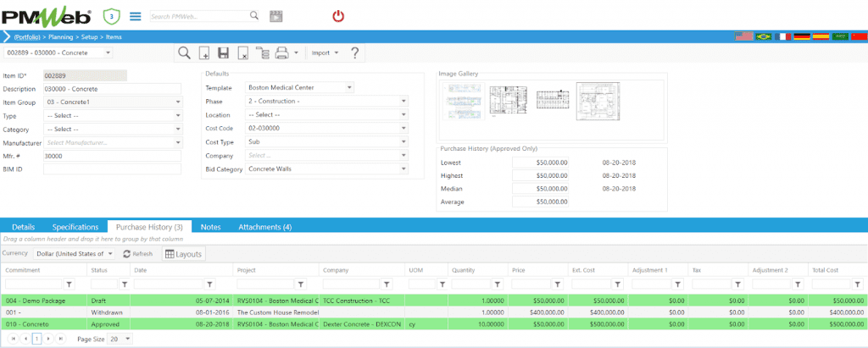Click the add new record icon
This screenshot has width=868, height=348.
[204, 52]
